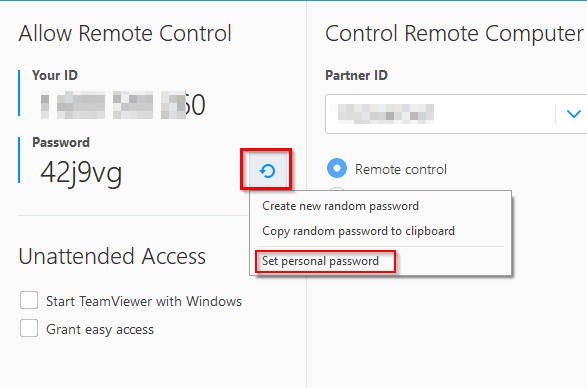Click the Password label above 42j9vg
Screen dimensions: 587x388
coord(61,142)
